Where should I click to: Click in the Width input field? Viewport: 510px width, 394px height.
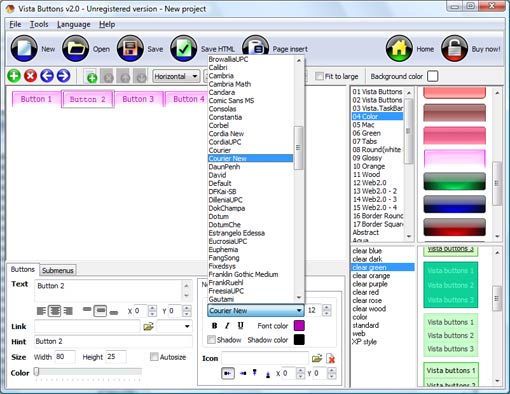[65, 357]
